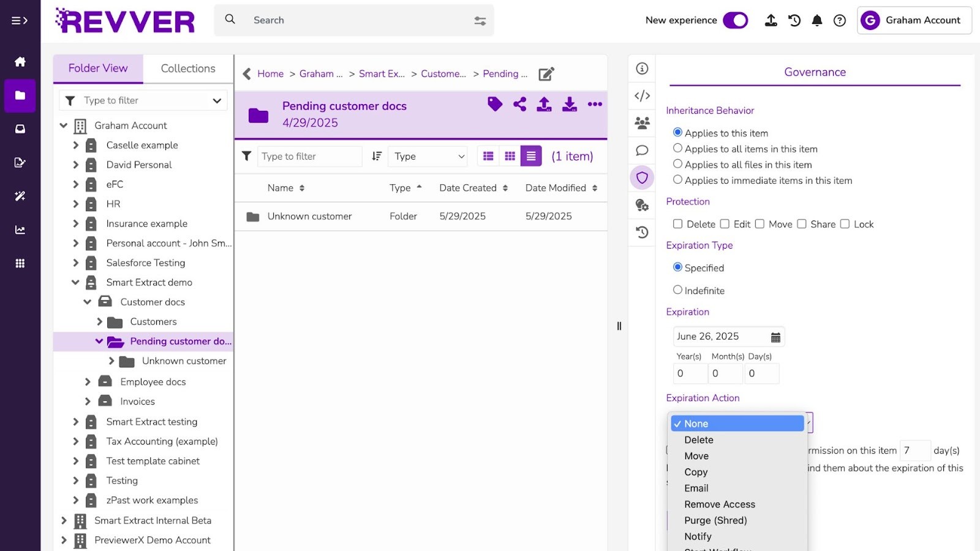Select the Indefinite expiration type radio button
Image resolution: width=980 pixels, height=551 pixels.
coord(677,290)
